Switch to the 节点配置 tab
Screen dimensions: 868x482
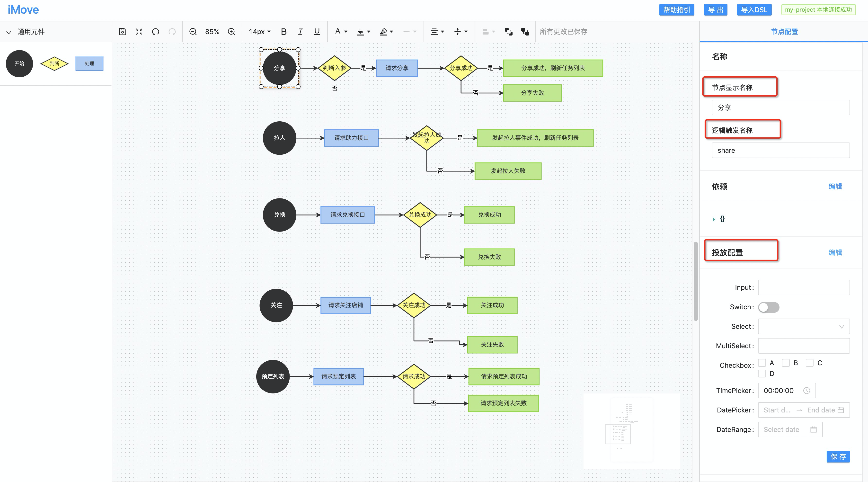click(x=784, y=32)
